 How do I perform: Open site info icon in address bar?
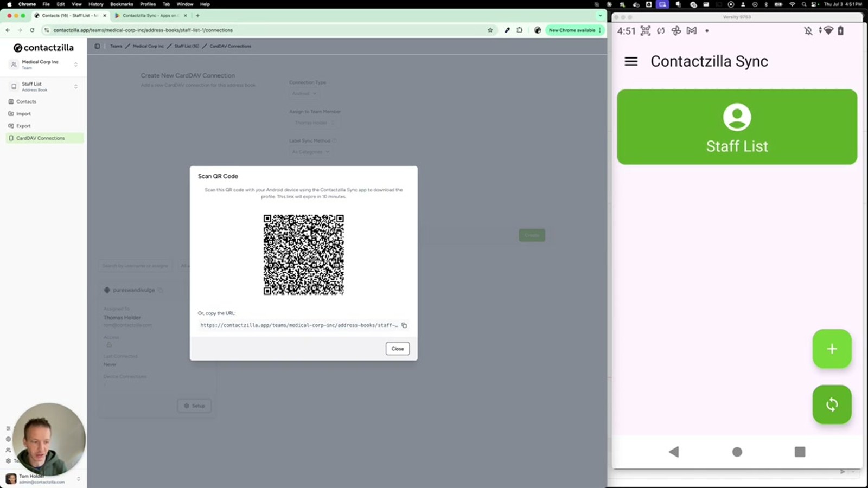[x=46, y=30]
